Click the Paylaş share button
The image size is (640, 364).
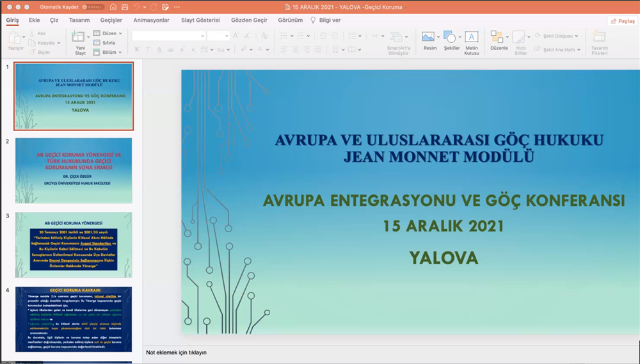click(x=623, y=21)
